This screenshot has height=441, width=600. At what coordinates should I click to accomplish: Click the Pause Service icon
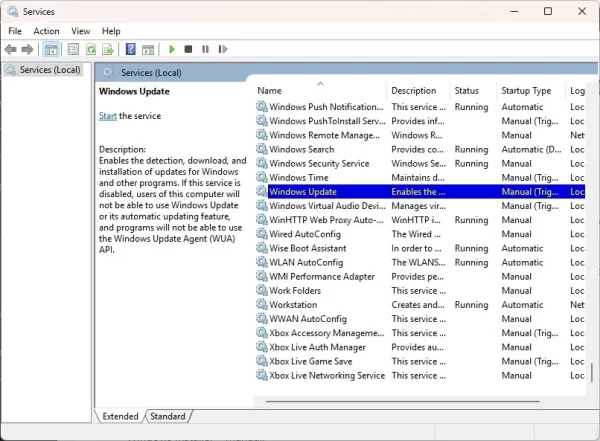pyautogui.click(x=205, y=49)
